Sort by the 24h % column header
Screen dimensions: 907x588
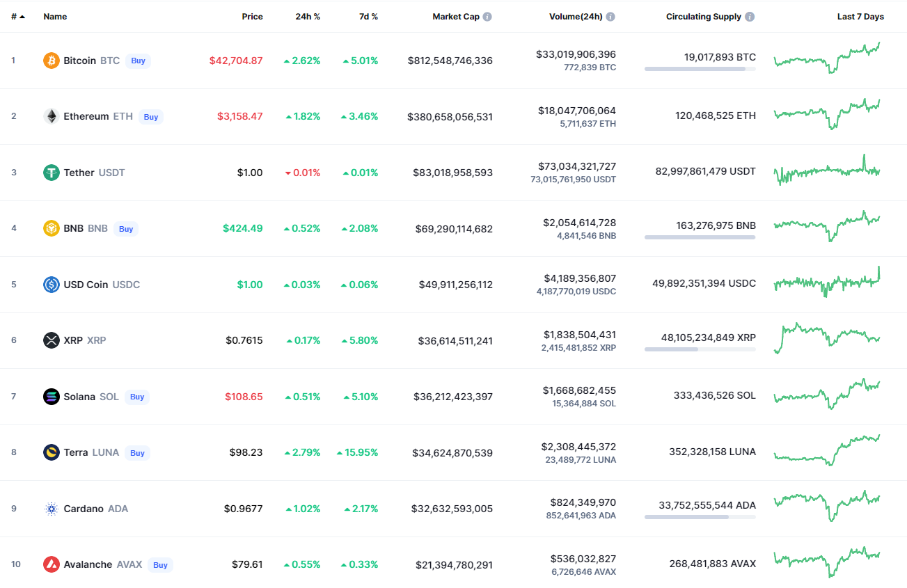[x=308, y=17]
